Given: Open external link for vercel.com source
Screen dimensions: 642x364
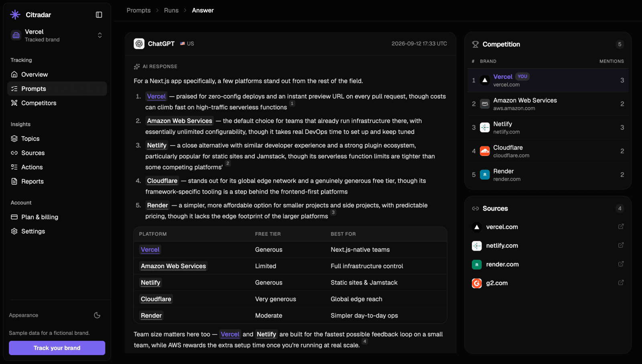Looking at the screenshot, I should click(621, 226).
